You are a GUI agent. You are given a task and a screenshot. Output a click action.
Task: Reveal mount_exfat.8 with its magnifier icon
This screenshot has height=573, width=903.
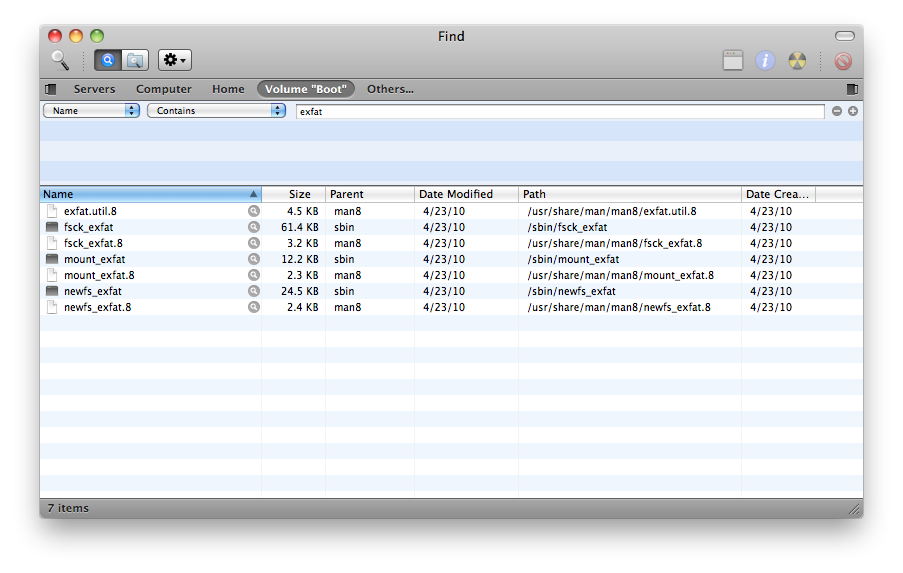[253, 276]
